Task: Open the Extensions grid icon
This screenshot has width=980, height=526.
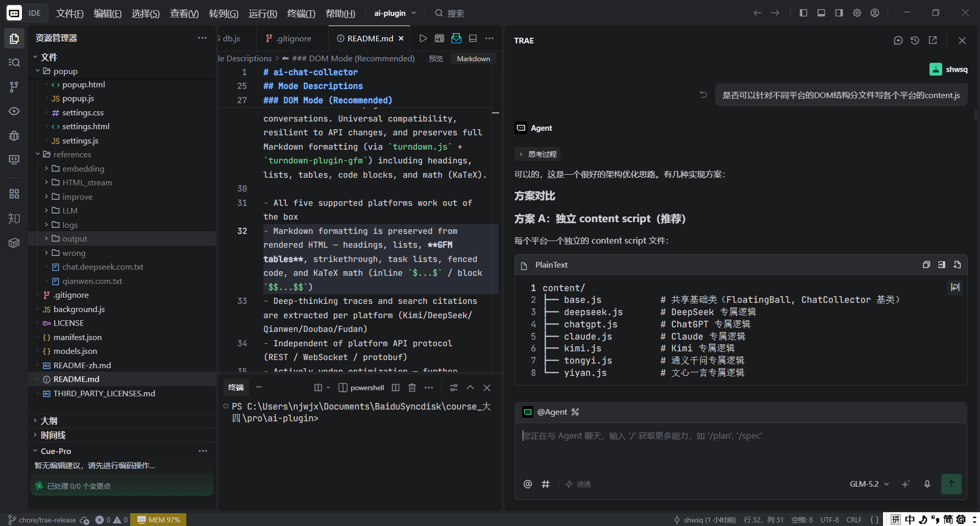Action: click(14, 194)
